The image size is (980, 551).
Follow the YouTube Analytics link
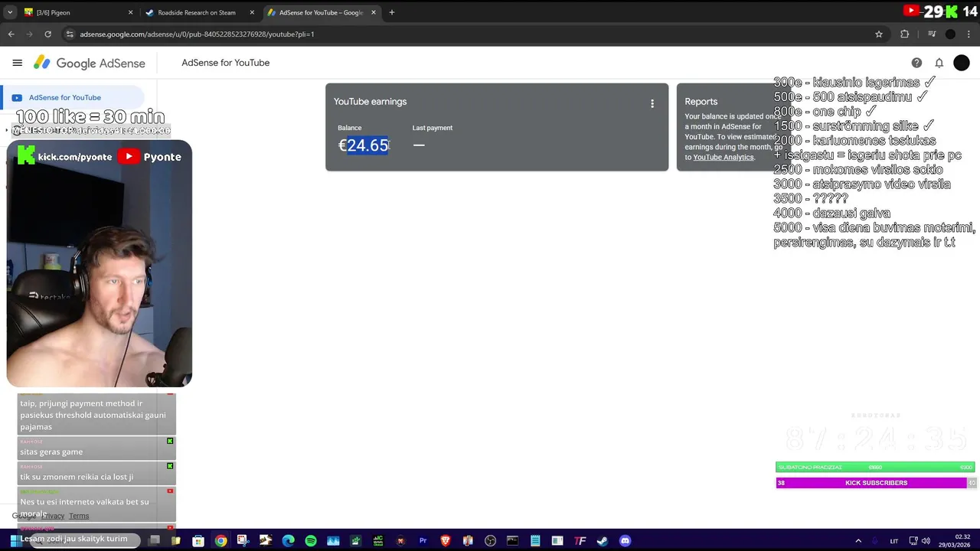tap(724, 157)
